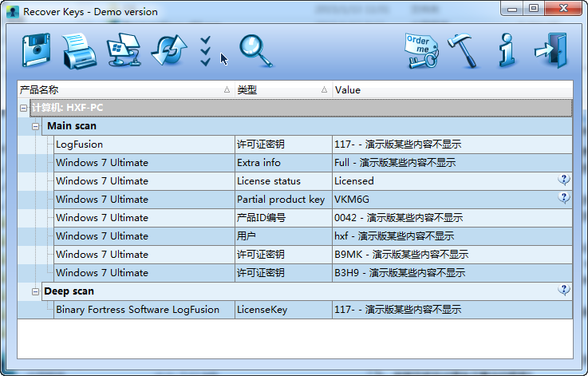Select Windows 7 Ultimate in 产品ID编号 row
Image resolution: width=588 pixels, height=376 pixels.
tap(144, 218)
